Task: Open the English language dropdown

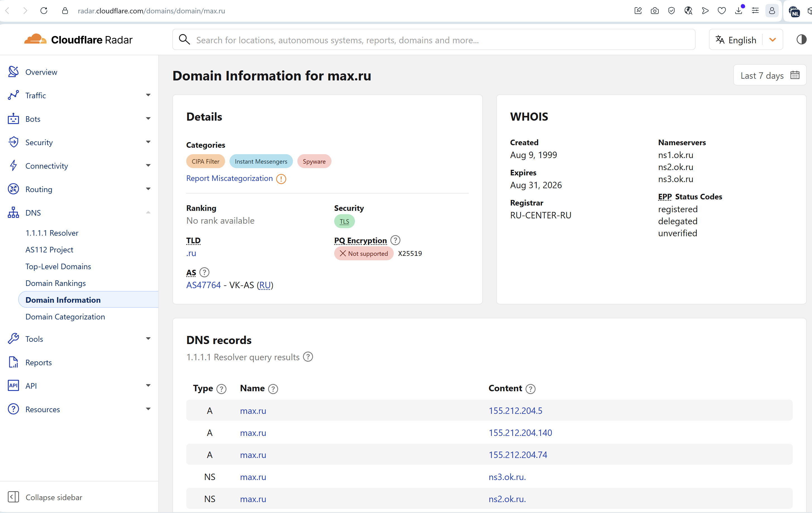Action: (x=773, y=40)
